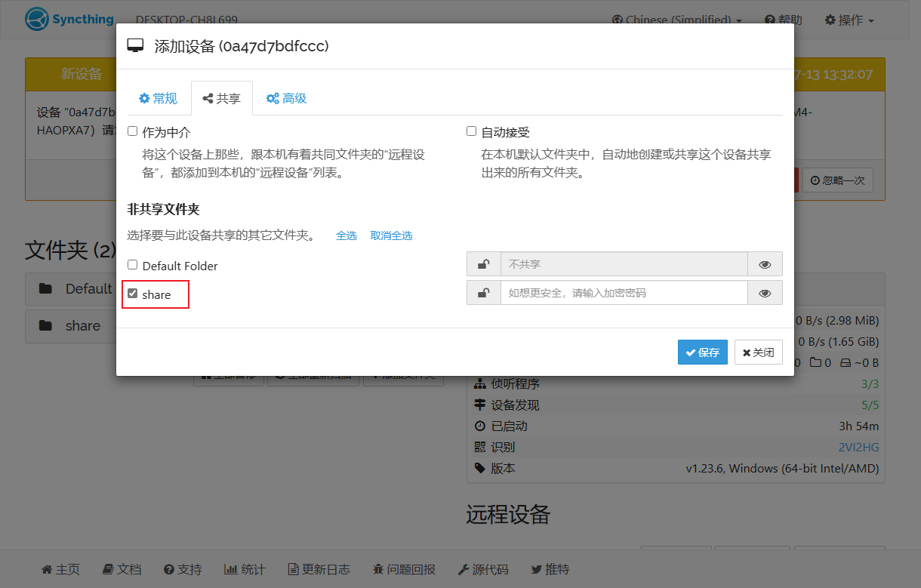Check the Default Folder checkbox
The image size is (921, 588).
click(133, 265)
